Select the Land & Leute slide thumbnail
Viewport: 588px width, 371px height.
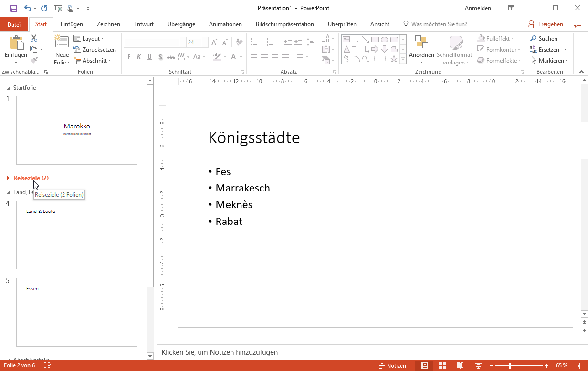tap(77, 235)
